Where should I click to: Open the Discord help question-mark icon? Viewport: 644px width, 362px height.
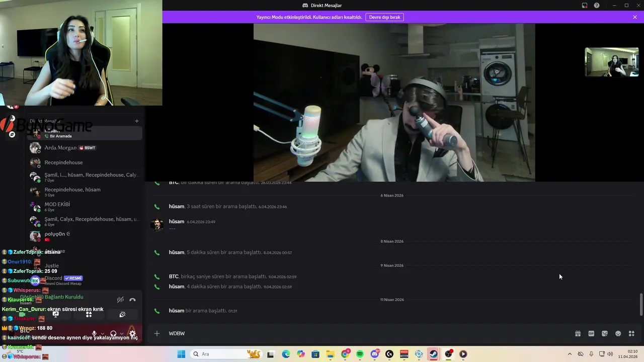(x=597, y=6)
